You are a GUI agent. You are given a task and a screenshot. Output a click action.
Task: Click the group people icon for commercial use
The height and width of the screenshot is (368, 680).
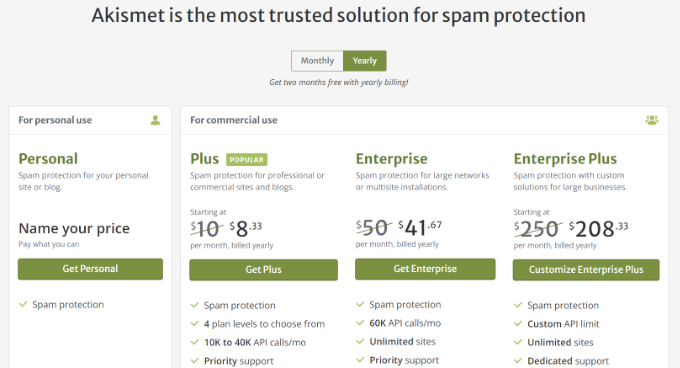click(651, 120)
